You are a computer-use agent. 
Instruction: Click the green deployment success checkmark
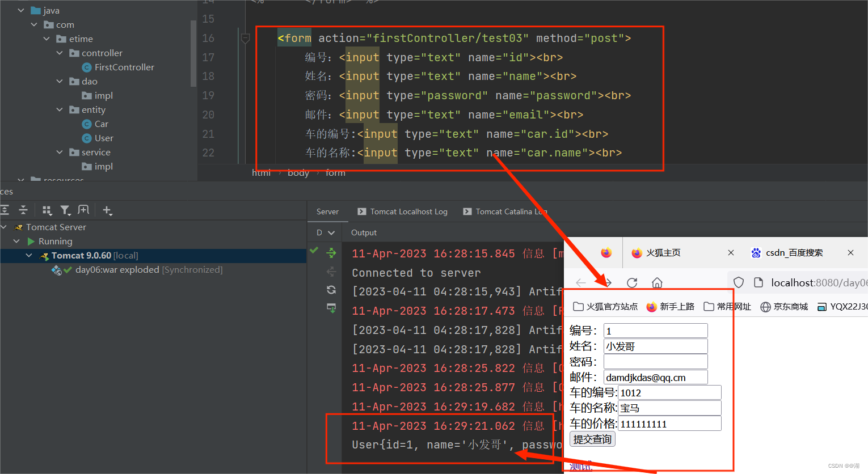coord(314,250)
